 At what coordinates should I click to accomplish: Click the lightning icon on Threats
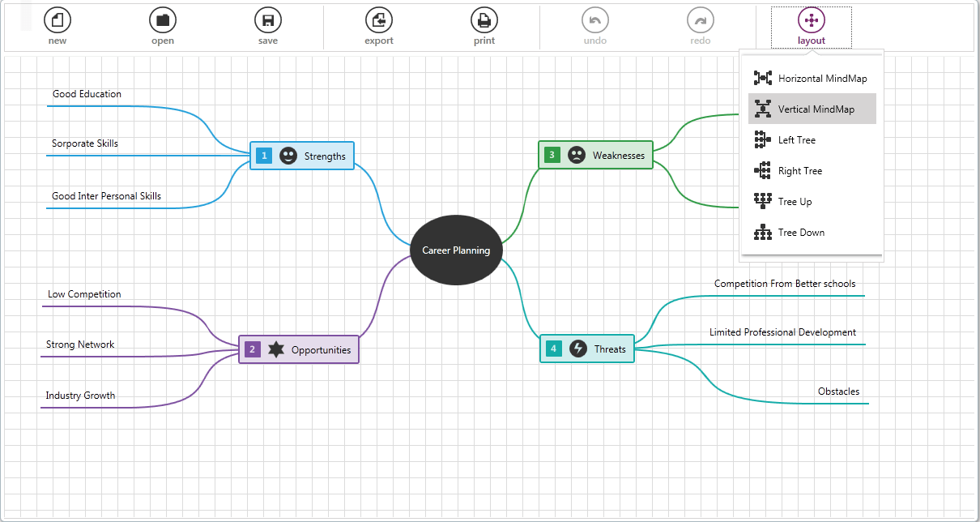577,349
